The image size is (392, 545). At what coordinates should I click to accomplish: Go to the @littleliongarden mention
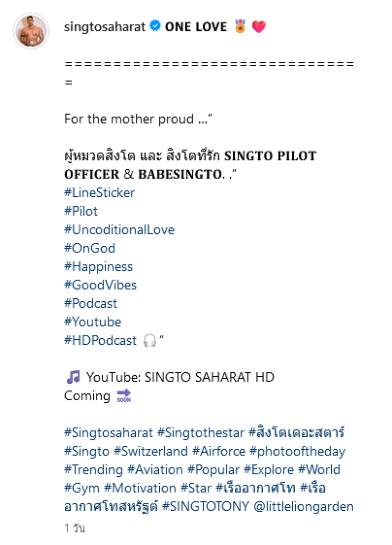[304, 506]
